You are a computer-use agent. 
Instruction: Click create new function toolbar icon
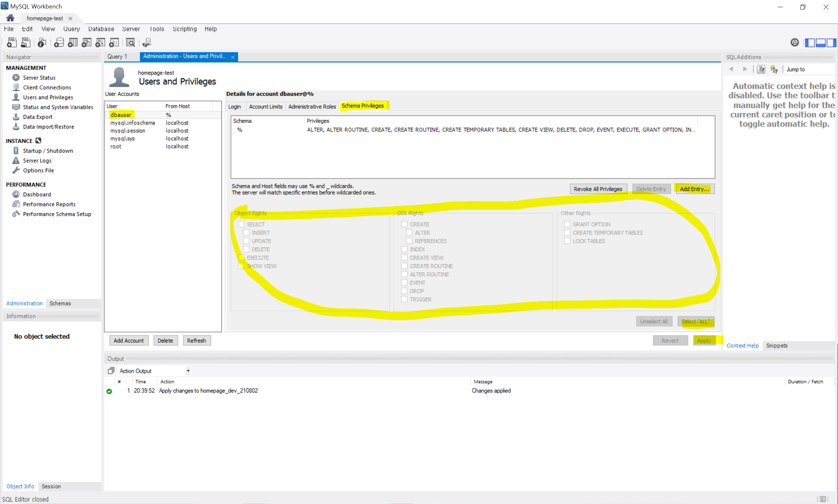point(114,43)
